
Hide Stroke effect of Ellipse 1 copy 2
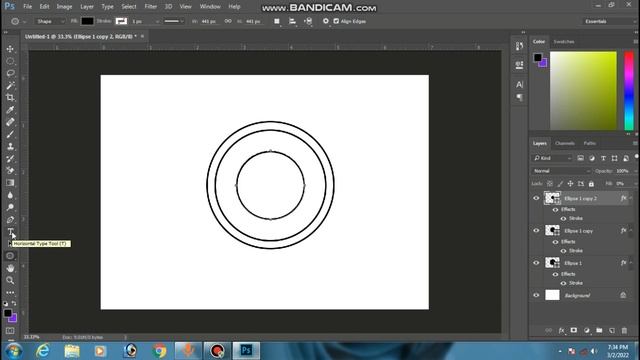[x=563, y=218]
